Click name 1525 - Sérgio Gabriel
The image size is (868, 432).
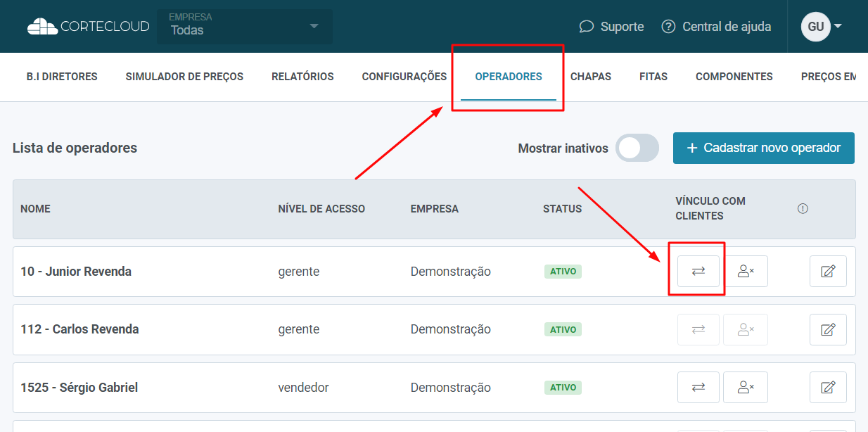coord(79,388)
